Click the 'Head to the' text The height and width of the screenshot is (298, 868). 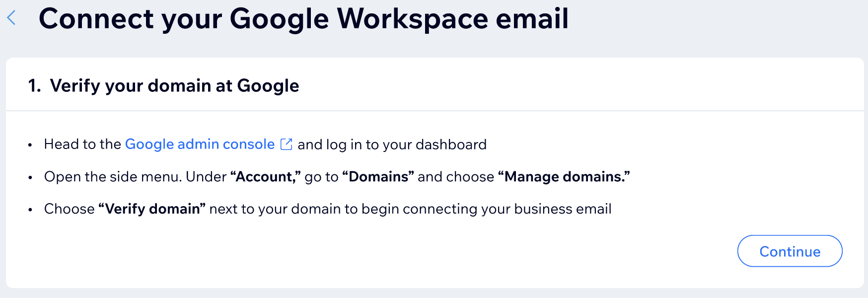point(82,144)
